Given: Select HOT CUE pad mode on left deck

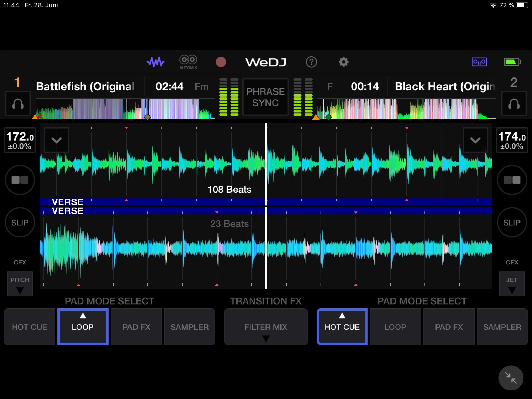Looking at the screenshot, I should (x=29, y=327).
